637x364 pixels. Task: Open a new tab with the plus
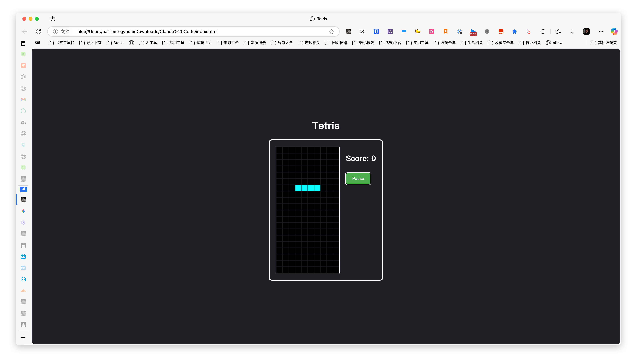coord(23,338)
